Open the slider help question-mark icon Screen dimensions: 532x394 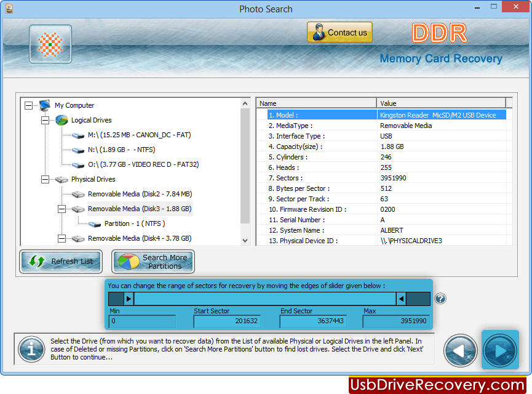(440, 299)
